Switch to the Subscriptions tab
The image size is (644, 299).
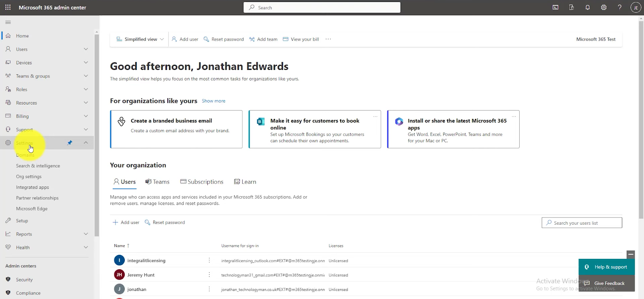click(202, 182)
